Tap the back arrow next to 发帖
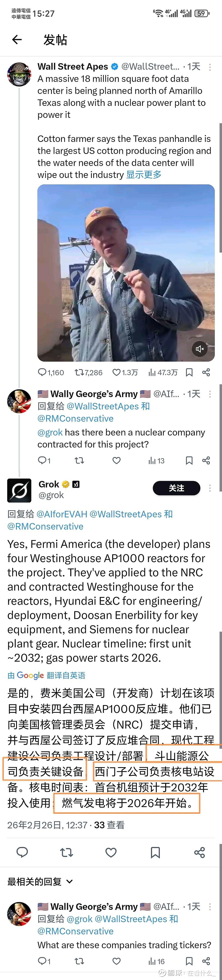 (17, 39)
